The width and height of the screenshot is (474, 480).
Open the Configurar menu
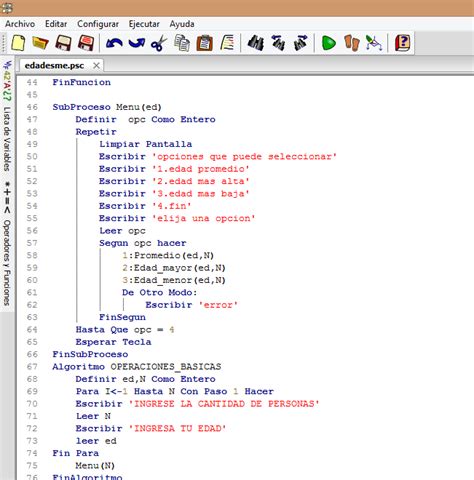point(98,24)
